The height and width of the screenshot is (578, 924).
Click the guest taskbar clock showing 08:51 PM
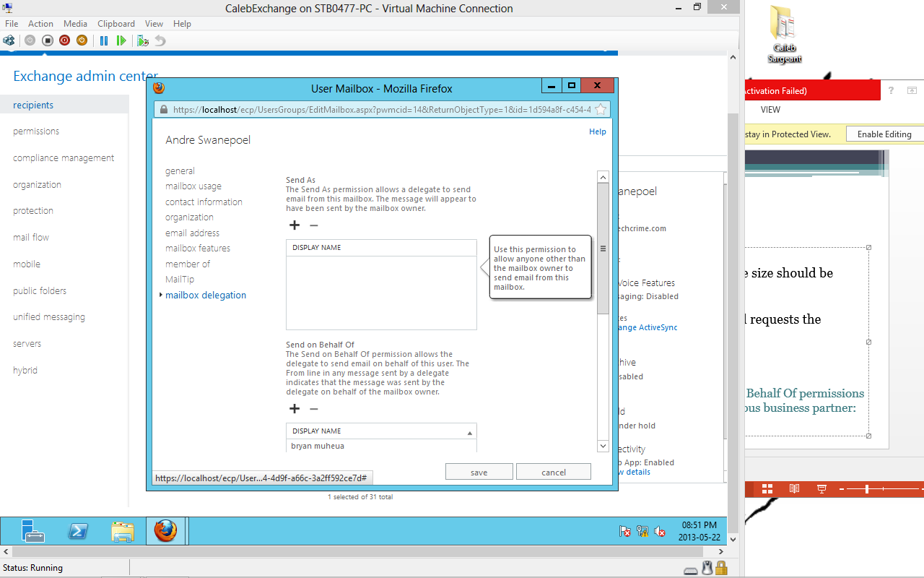tap(699, 531)
